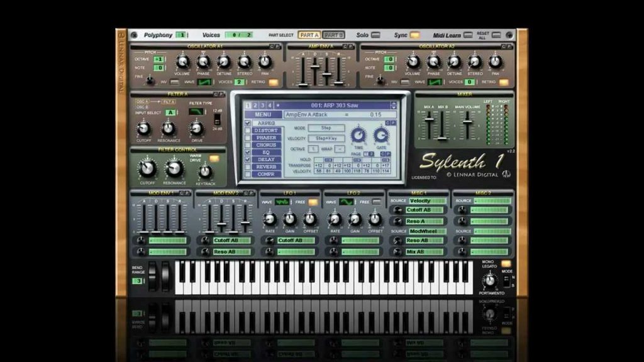Open Oscillator A2 waveform selector
This screenshot has width=644, height=362.
435,82
